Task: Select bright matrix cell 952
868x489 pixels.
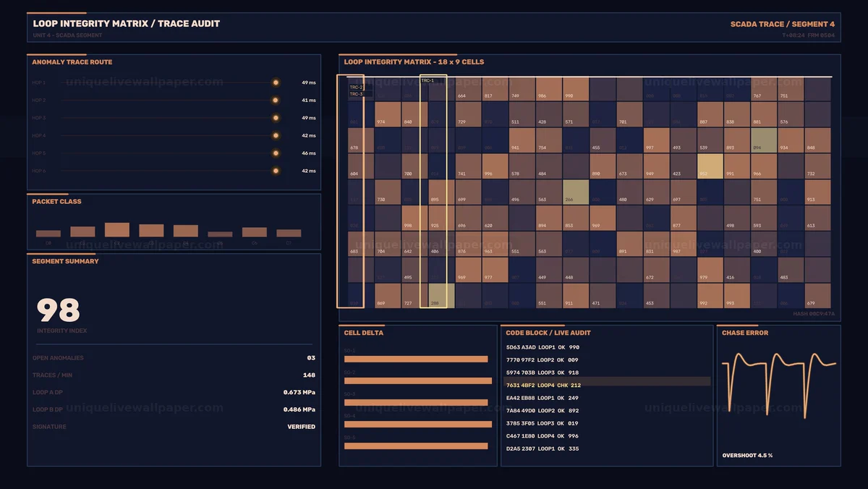Action: click(710, 166)
